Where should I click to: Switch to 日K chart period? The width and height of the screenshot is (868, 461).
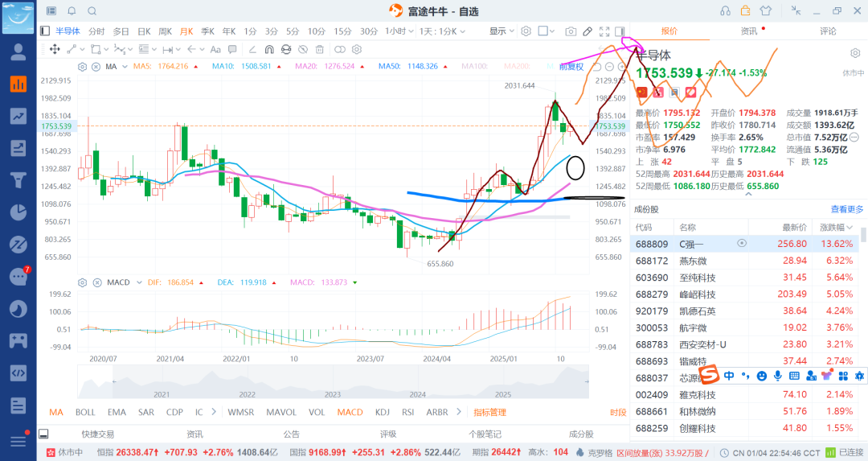point(144,31)
